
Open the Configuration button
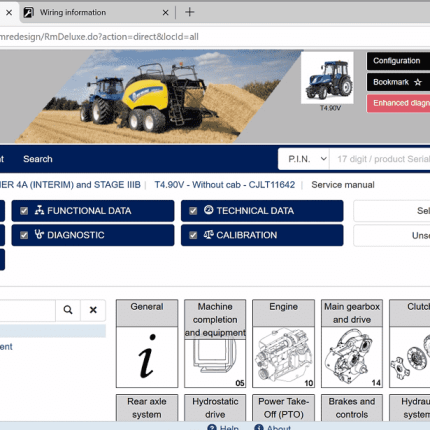(398, 61)
